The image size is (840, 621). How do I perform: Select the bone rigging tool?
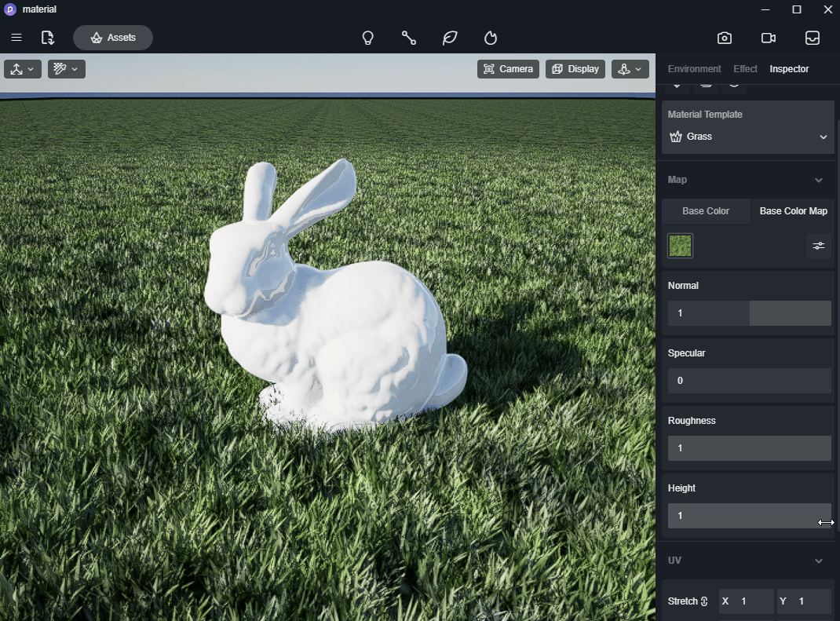click(x=409, y=38)
